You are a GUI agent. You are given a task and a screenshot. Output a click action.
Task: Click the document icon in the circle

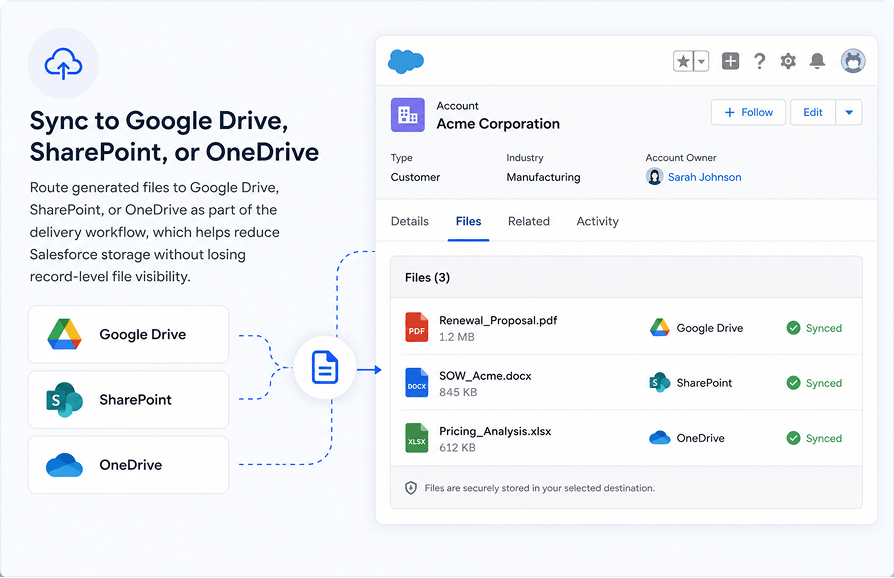coord(325,367)
